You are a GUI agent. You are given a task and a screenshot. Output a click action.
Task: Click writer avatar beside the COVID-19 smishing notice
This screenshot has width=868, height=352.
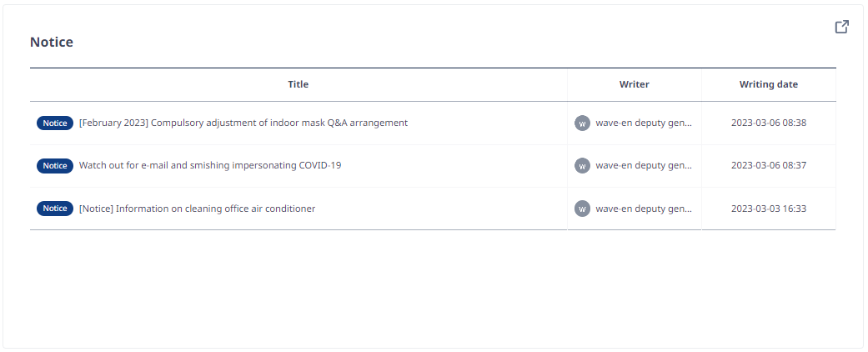(x=582, y=165)
